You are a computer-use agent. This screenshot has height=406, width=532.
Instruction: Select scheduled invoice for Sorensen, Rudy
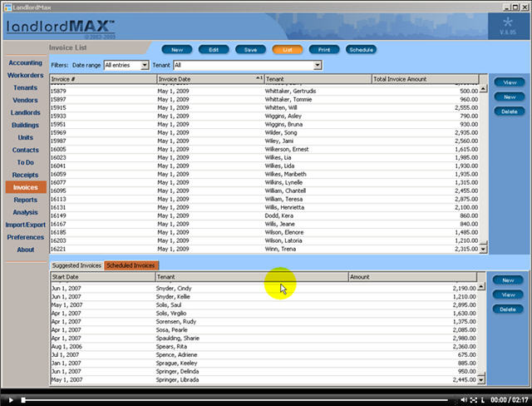264,322
